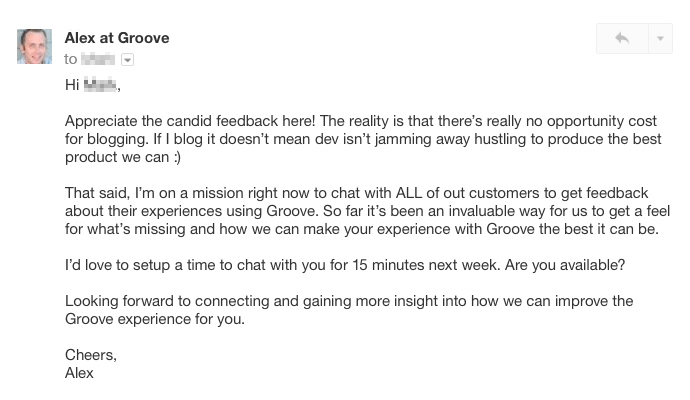Click the "I'd love to setup a time" sentence
Screen dimensions: 690x400
pos(168,265)
